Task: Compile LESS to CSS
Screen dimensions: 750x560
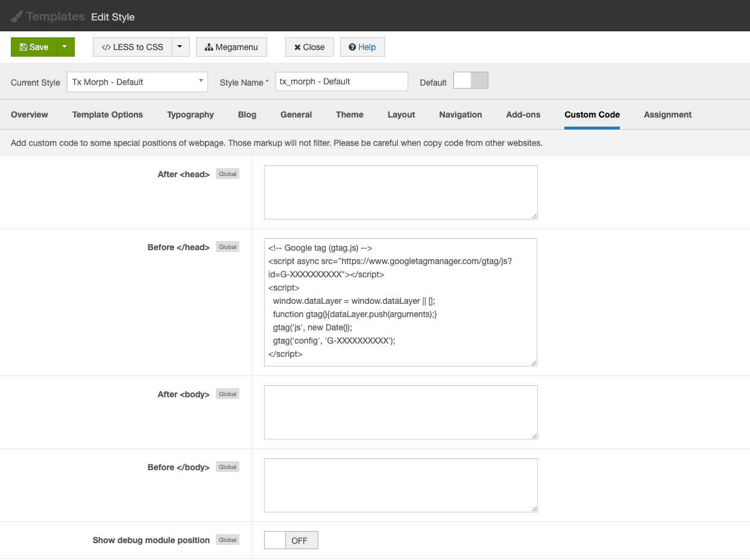Action: pyautogui.click(x=133, y=47)
